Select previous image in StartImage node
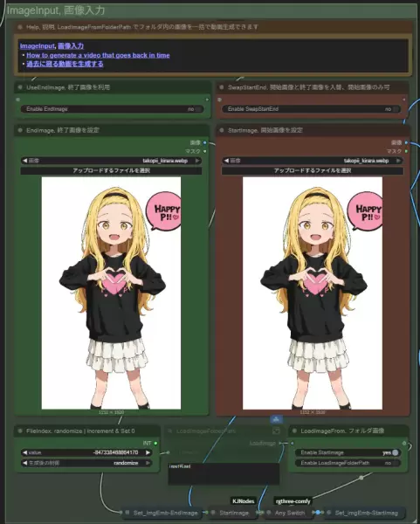Screen dimensions: 420x524 coord(226,161)
